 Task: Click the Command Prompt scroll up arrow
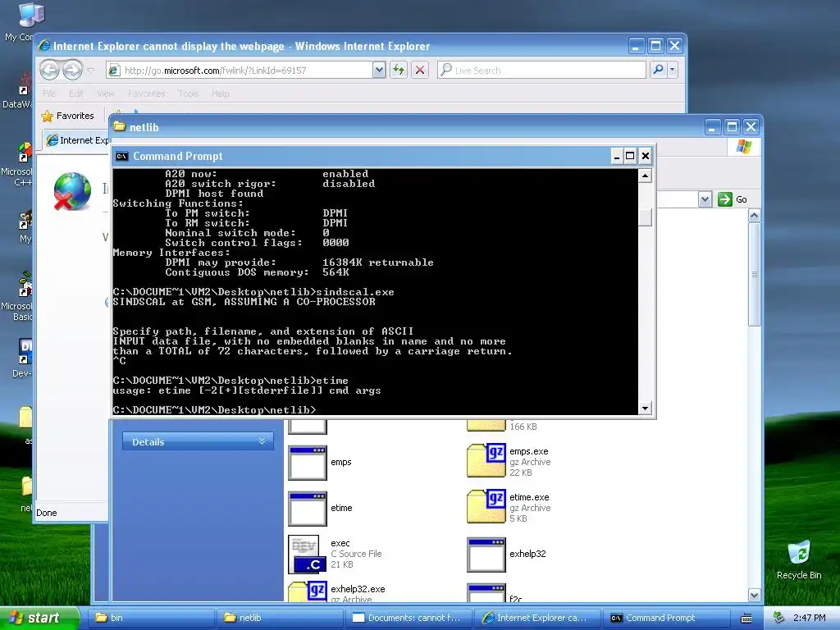click(645, 176)
